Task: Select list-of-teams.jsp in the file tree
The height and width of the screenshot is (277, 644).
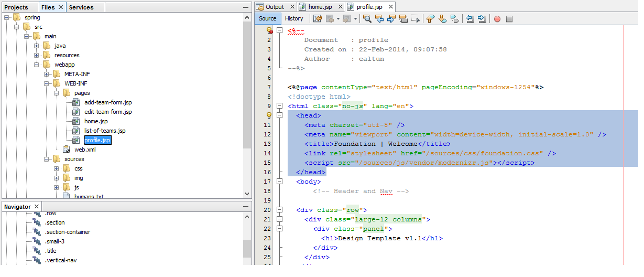Action: click(x=105, y=131)
